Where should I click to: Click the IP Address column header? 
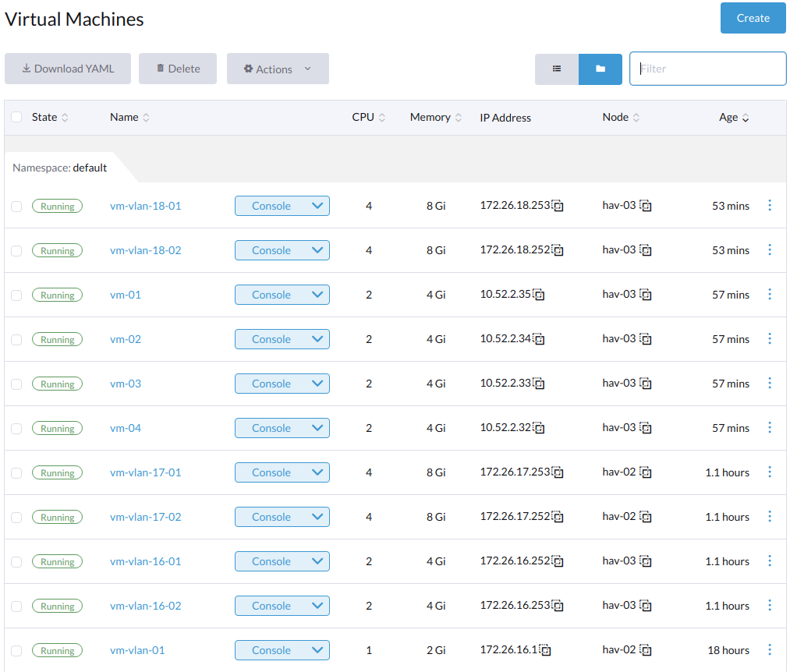coord(505,118)
